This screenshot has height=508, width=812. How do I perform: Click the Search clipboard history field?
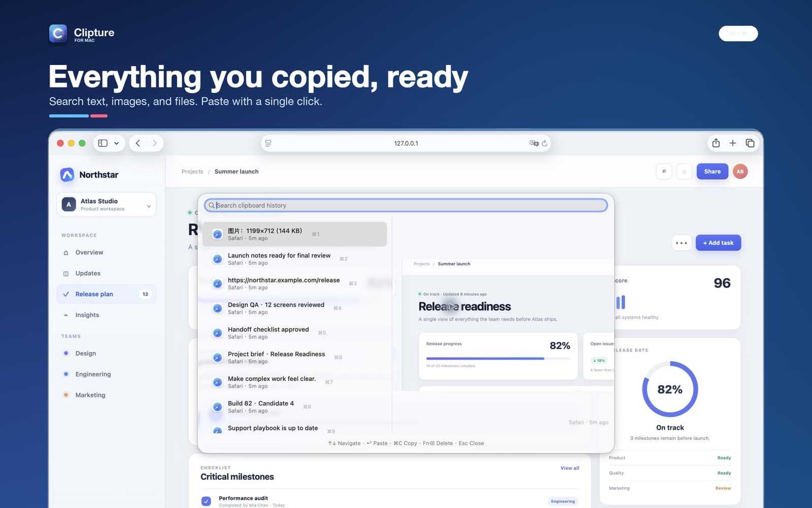406,205
